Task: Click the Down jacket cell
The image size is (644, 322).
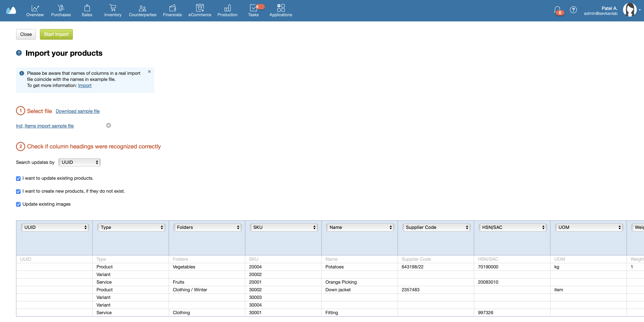Action: click(360, 290)
